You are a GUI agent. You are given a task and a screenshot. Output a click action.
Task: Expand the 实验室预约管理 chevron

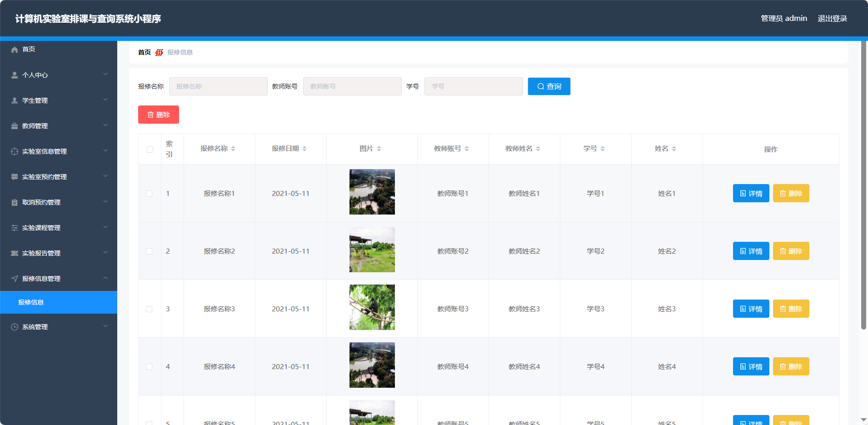(x=105, y=176)
